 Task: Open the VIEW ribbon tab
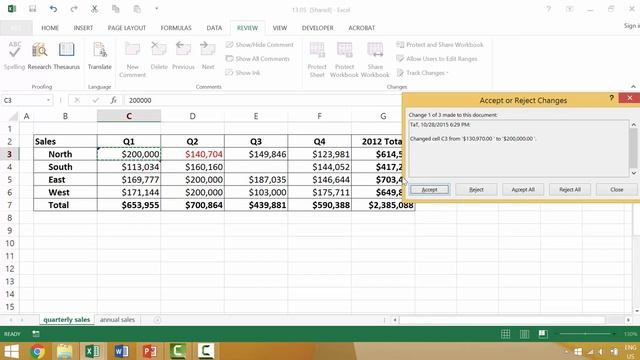click(280, 28)
